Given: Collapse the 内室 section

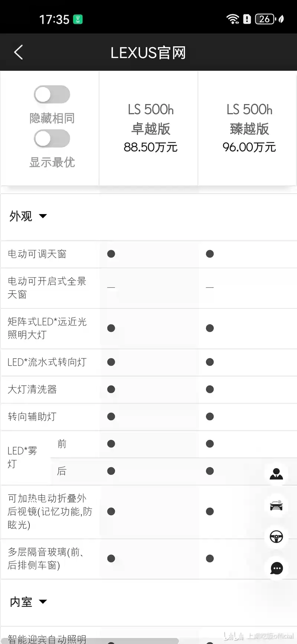Looking at the screenshot, I should click(x=28, y=602).
